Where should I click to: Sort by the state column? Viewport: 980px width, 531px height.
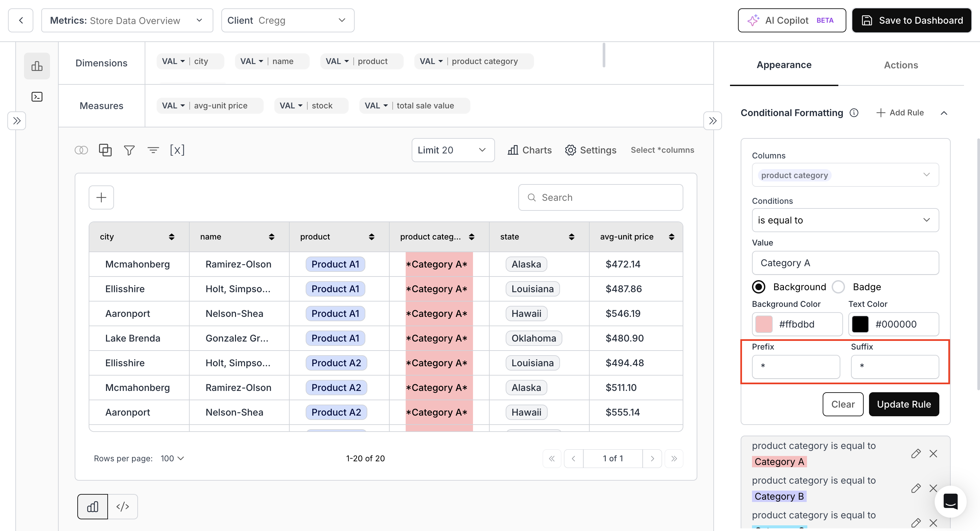click(571, 237)
